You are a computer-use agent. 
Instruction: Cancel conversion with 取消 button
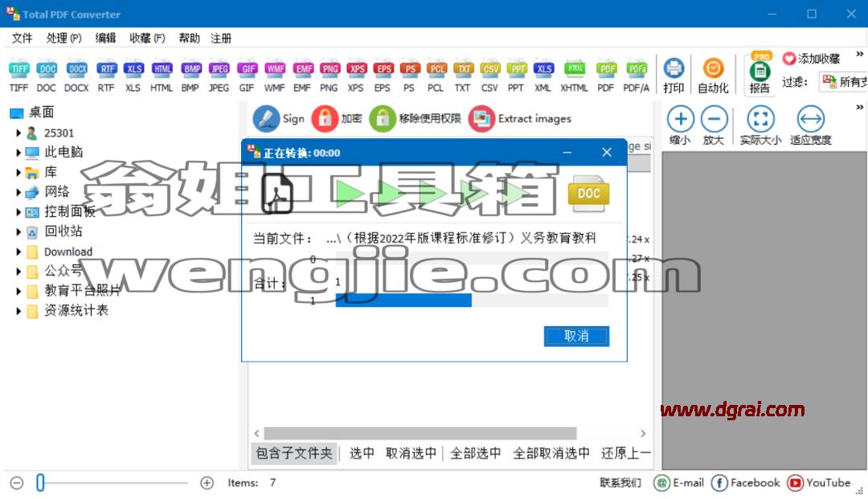[x=576, y=336]
